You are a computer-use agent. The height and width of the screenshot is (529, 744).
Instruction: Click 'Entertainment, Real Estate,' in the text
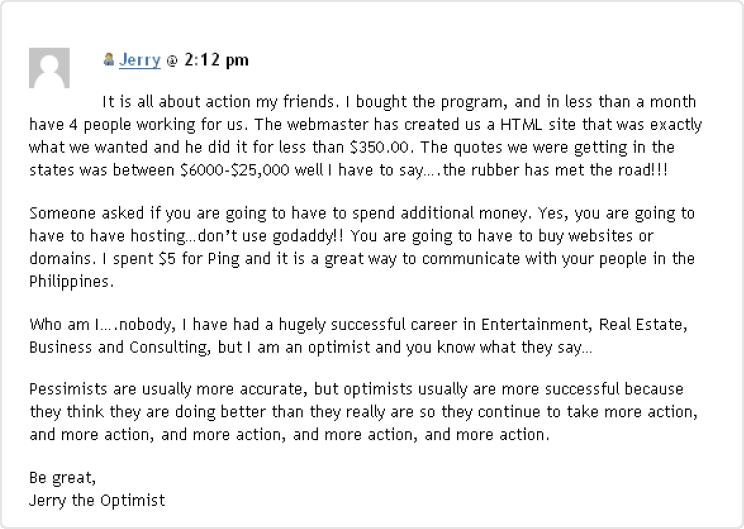click(x=584, y=325)
